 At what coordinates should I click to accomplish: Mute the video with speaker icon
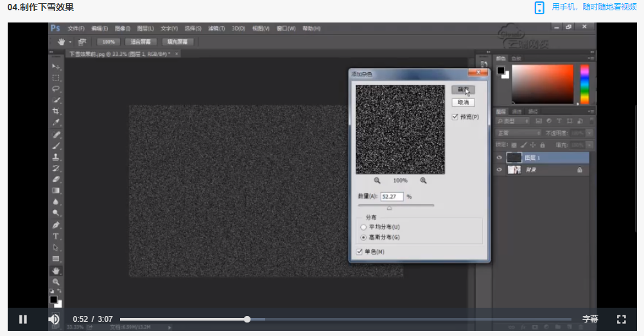(x=54, y=319)
